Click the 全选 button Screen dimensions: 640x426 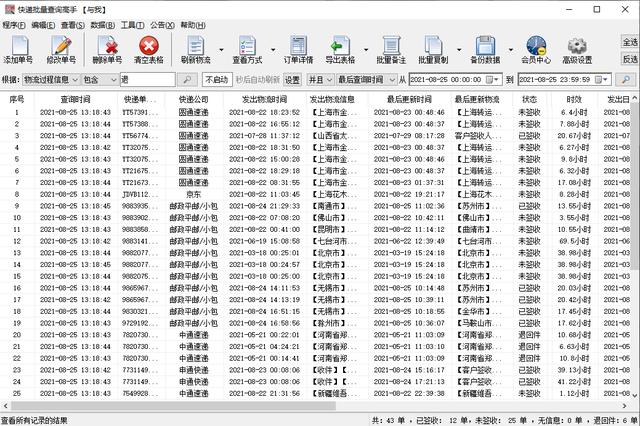pyautogui.click(x=630, y=42)
